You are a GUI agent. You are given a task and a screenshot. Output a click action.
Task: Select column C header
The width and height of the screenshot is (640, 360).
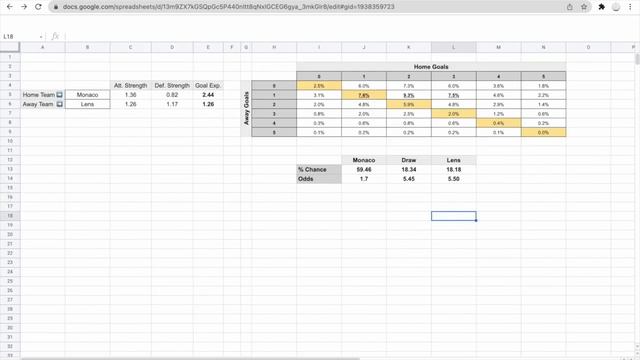click(x=131, y=47)
